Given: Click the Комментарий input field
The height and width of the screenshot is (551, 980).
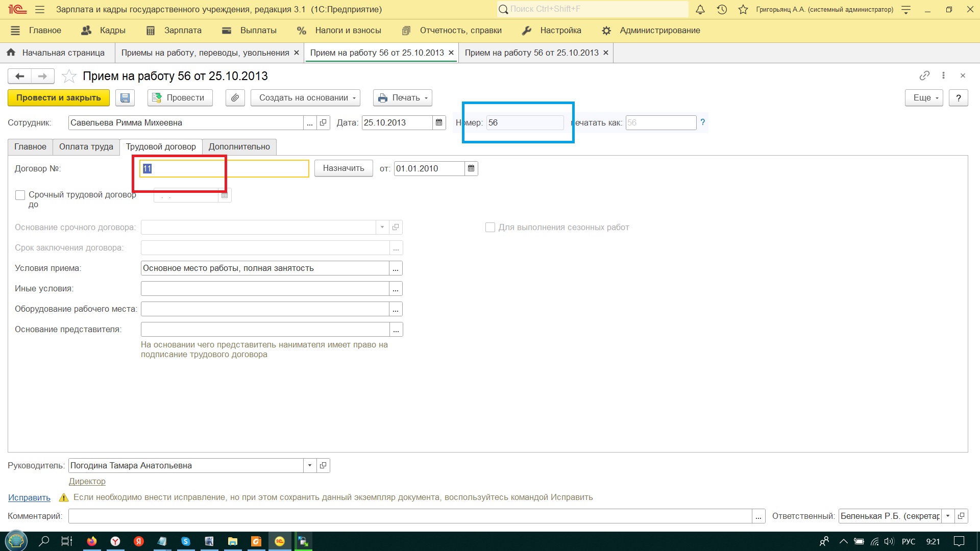Looking at the screenshot, I should tap(410, 516).
